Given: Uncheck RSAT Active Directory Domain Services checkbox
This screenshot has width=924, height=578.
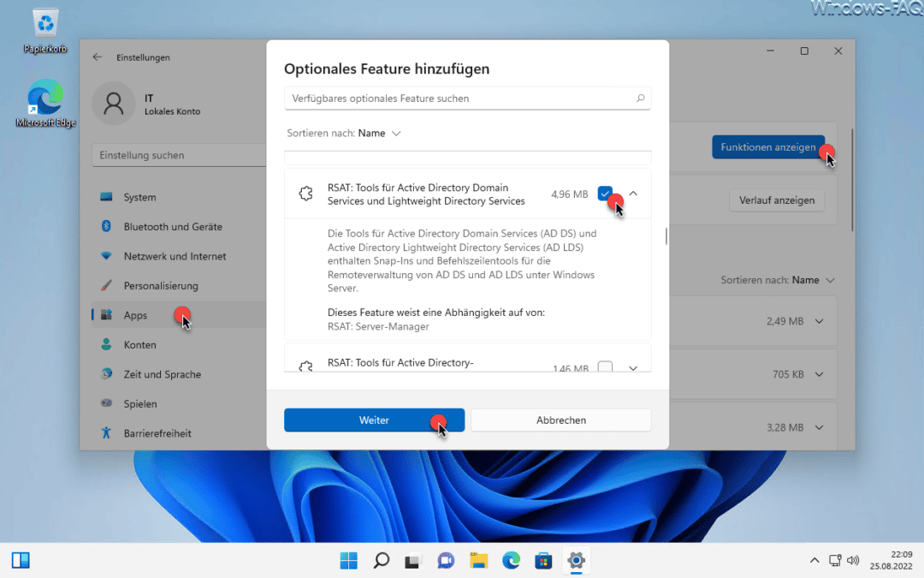Looking at the screenshot, I should pyautogui.click(x=605, y=194).
